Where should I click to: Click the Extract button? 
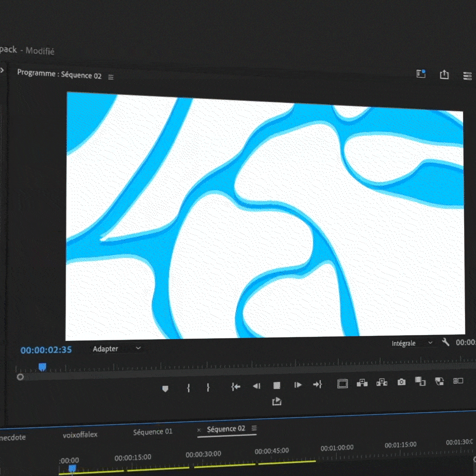[382, 383]
